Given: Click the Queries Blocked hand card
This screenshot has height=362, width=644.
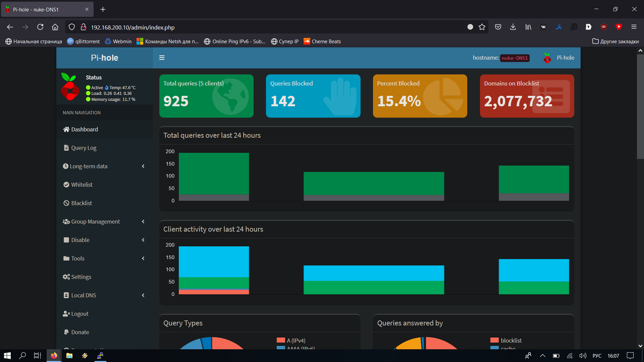Looking at the screenshot, I should click(313, 95).
